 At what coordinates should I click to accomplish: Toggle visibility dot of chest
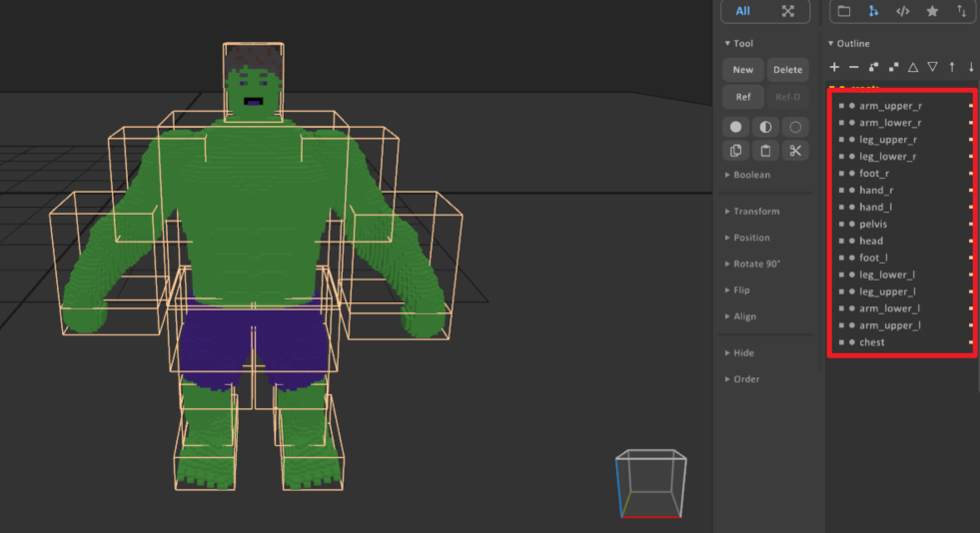click(852, 342)
